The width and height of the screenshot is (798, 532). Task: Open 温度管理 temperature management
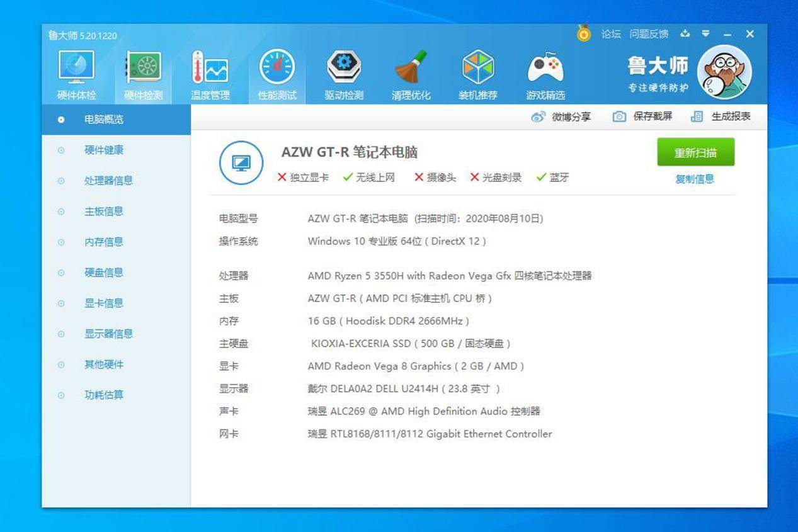pyautogui.click(x=210, y=72)
